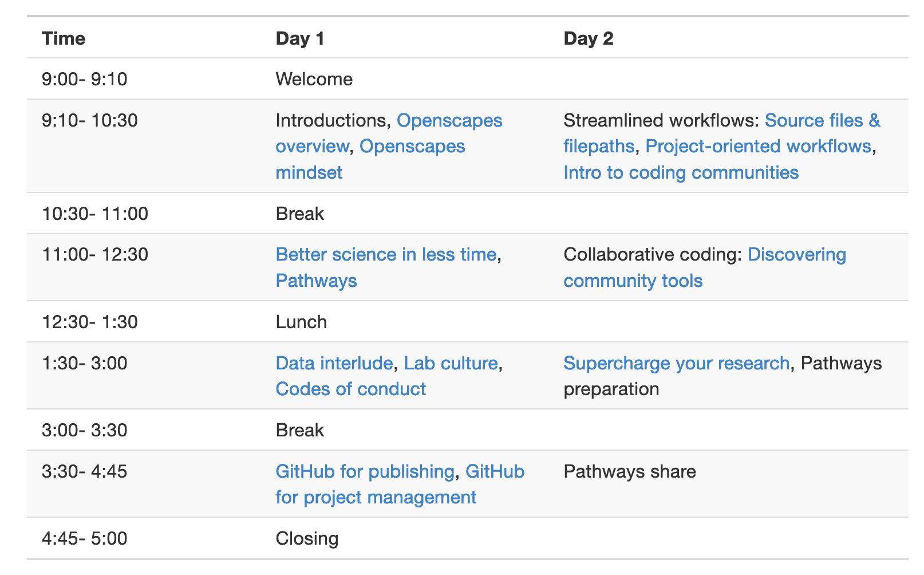This screenshot has width=924, height=575.
Task: Click the Time column header
Action: [64, 38]
